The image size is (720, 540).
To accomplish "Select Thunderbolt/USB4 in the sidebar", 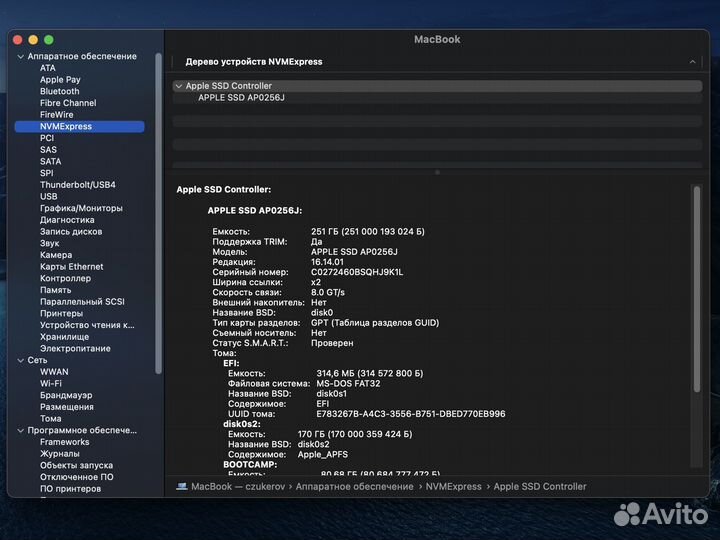I will (x=77, y=185).
